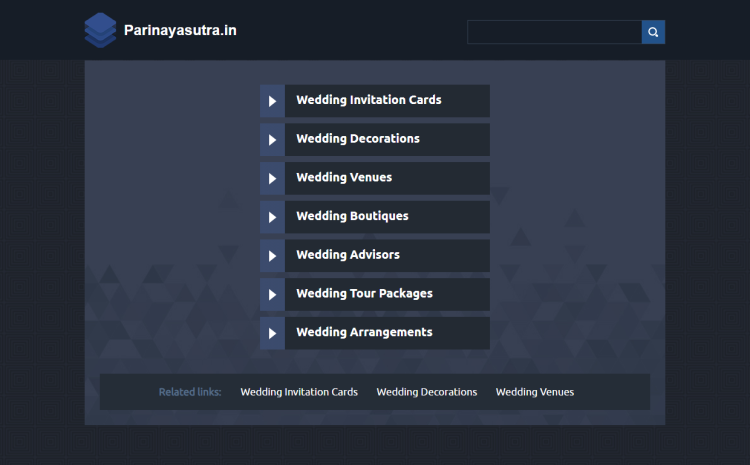Click arrow icon beside Wedding Boutiques
The height and width of the screenshot is (465, 750).
(272, 217)
